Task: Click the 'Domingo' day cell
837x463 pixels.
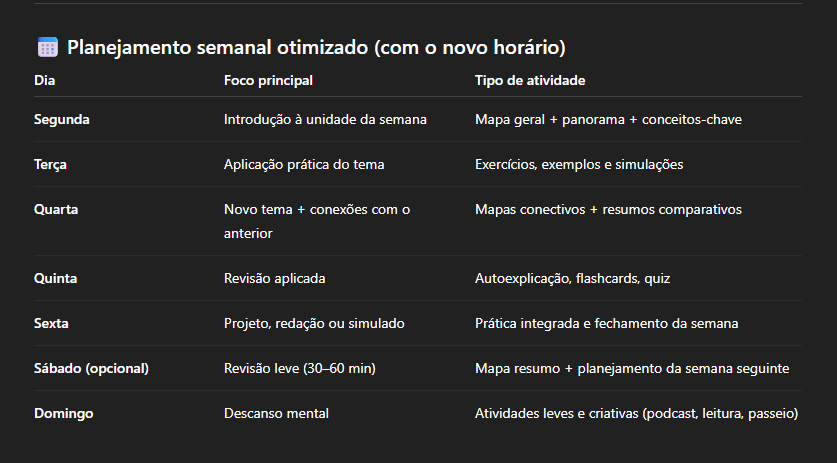Action: (63, 413)
